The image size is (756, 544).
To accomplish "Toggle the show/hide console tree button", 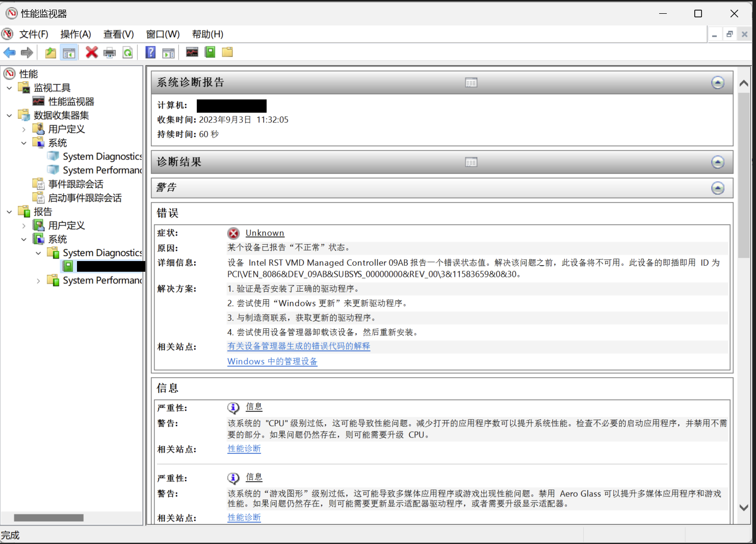I will tap(69, 53).
